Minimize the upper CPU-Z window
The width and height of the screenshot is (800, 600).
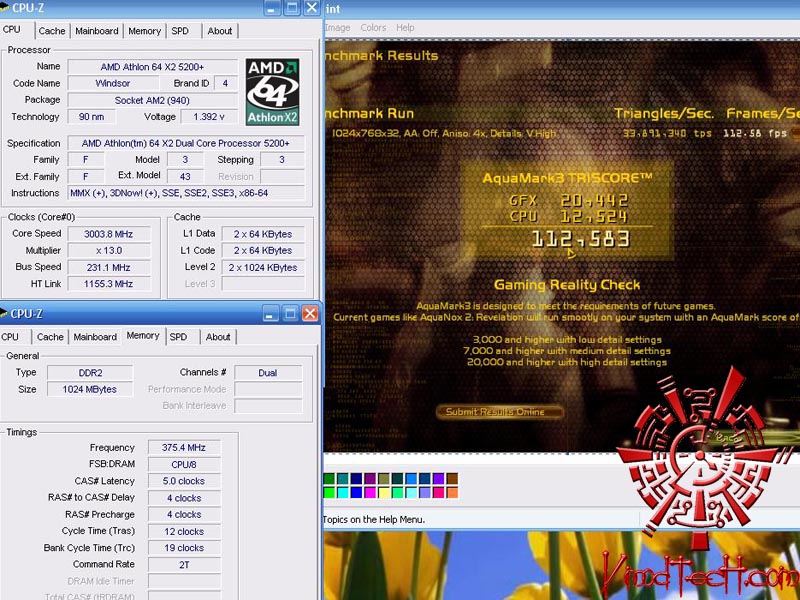pyautogui.click(x=272, y=8)
